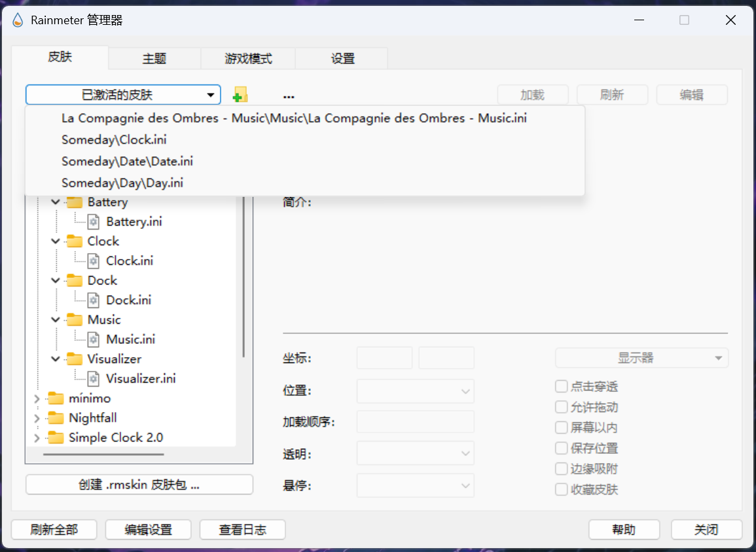756x552 pixels.
Task: Open the 透明 combo box
Action: 415,453
